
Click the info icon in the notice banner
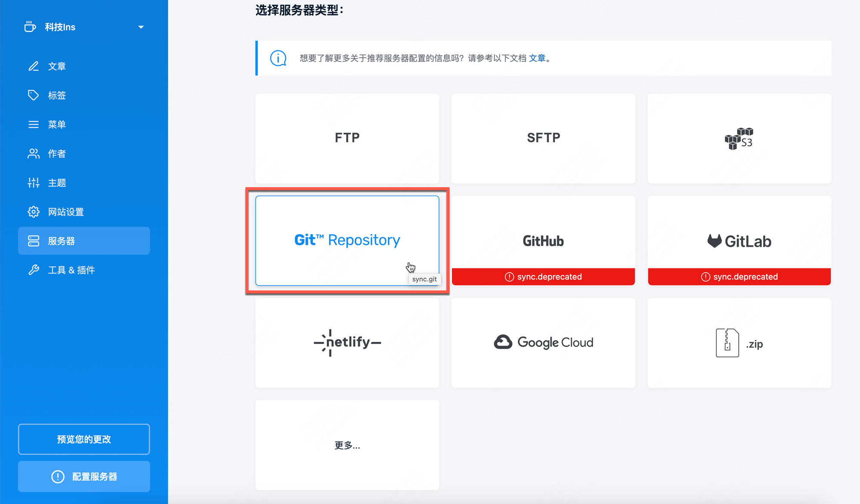(278, 58)
